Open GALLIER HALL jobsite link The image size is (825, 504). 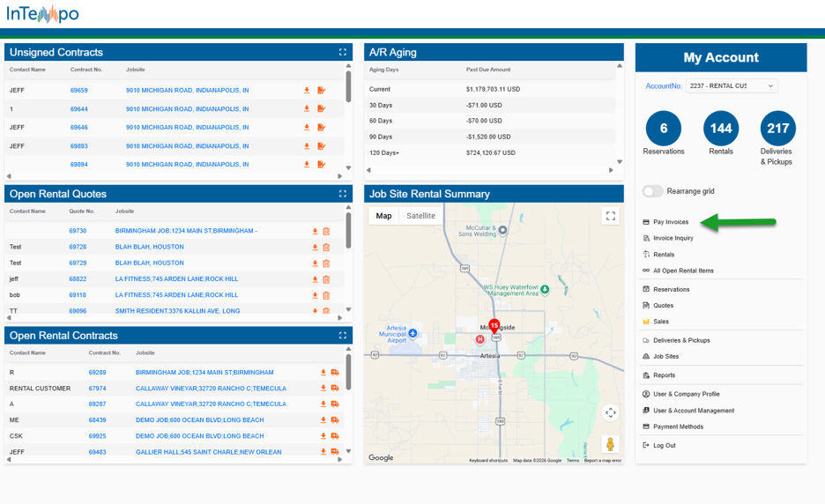tap(208, 452)
